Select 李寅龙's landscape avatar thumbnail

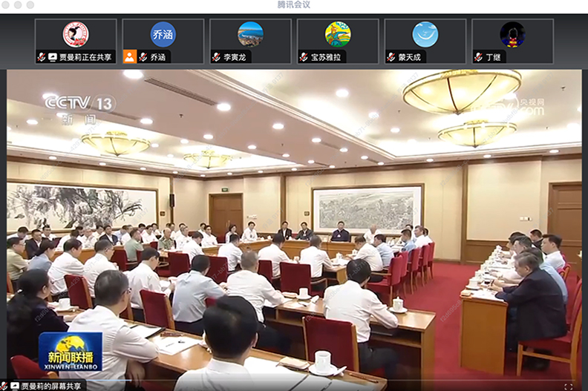click(250, 34)
